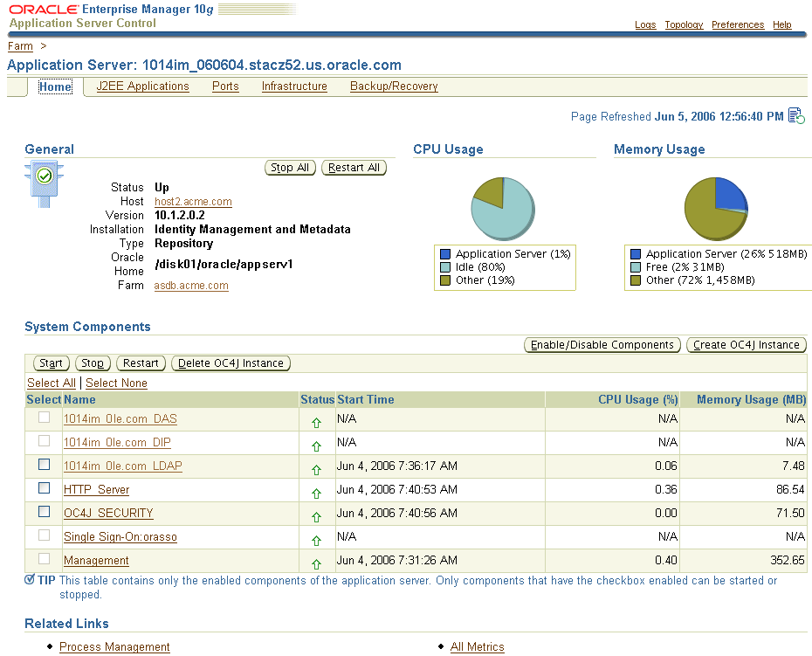
Task: Switch to the J2EE Applications tab
Action: 143,86
